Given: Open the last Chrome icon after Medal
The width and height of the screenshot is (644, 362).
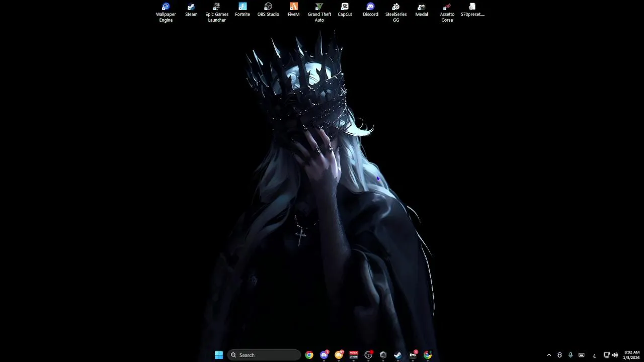Looking at the screenshot, I should pos(428,355).
